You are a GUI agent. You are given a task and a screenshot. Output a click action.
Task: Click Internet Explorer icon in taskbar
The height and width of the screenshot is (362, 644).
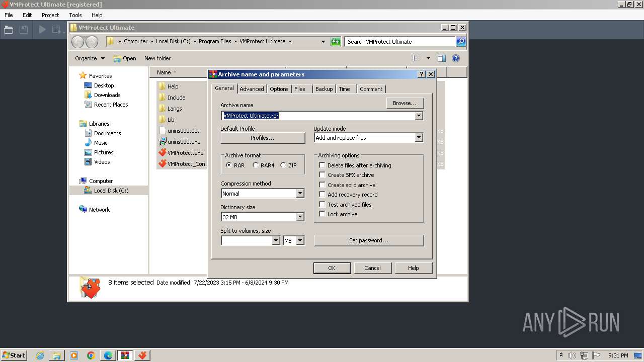coord(40,355)
